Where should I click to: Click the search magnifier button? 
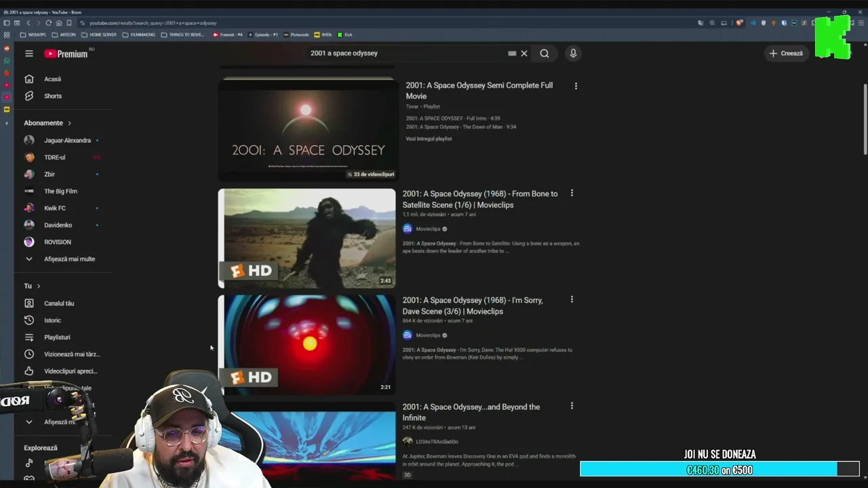coord(545,54)
